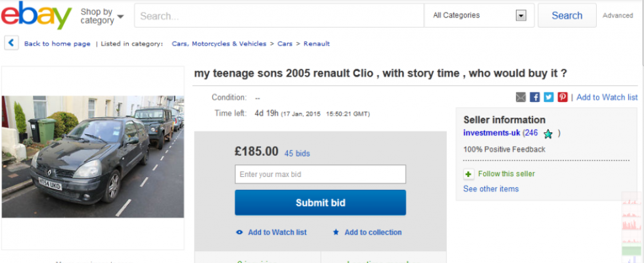The image size is (644, 263).
Task: Click the back arrow icon
Action: point(11,43)
